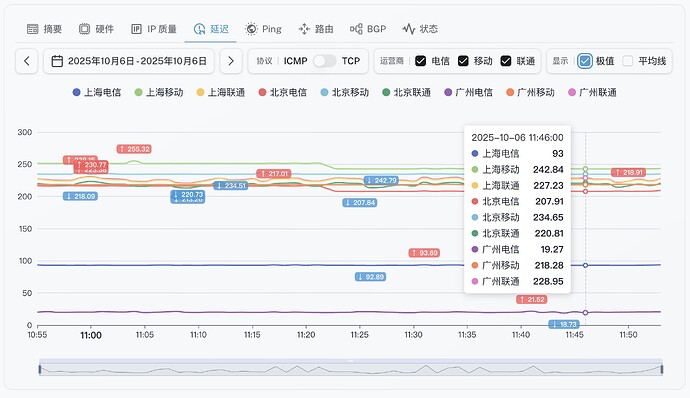Click the 上海电信 data point at 11:46
Viewport: 690px width, 398px height.
585,265
